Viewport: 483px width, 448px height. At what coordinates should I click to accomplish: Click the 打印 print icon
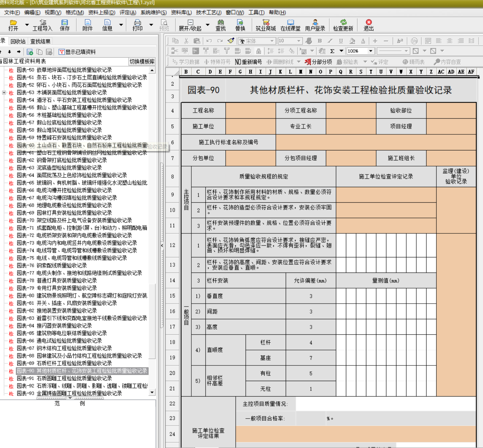137,25
